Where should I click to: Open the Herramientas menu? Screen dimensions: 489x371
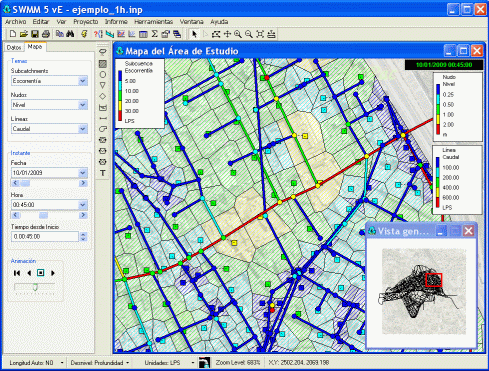coord(154,22)
